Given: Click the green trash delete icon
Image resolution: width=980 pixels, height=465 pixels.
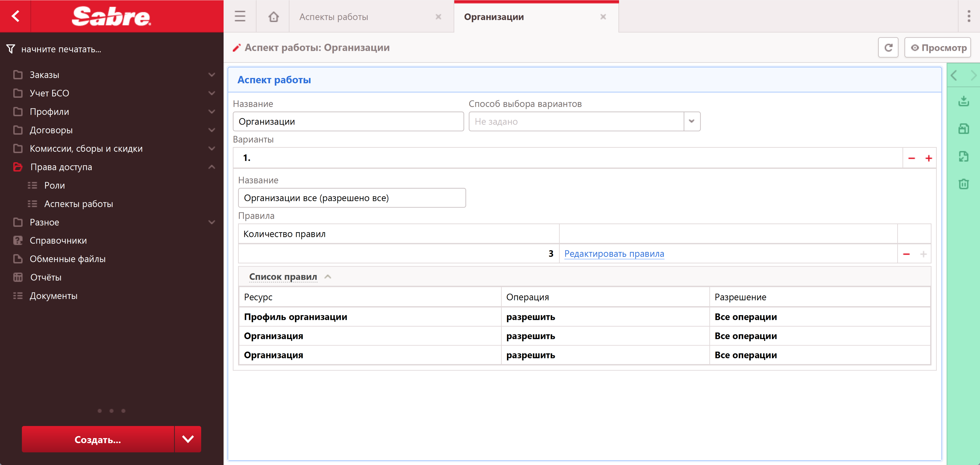Looking at the screenshot, I should click(963, 184).
